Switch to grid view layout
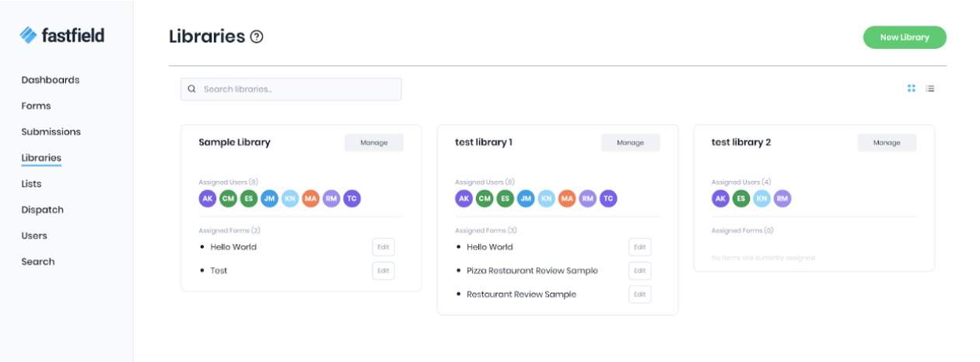 pos(912,89)
